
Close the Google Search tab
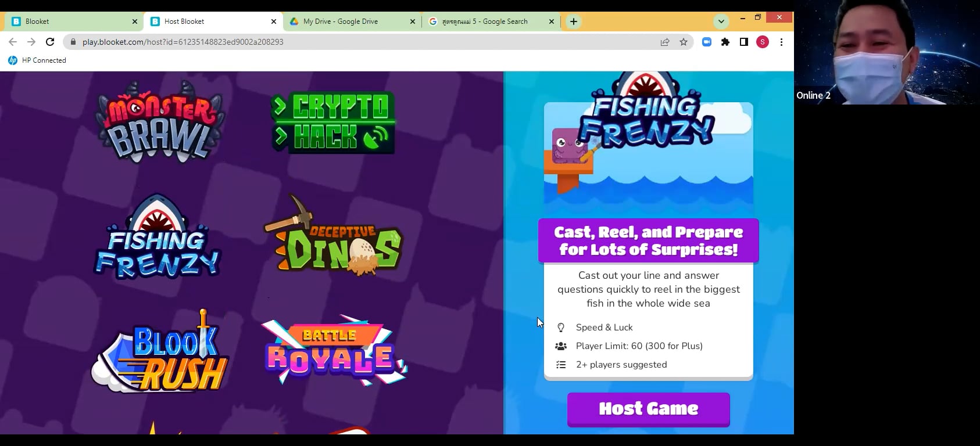552,21
